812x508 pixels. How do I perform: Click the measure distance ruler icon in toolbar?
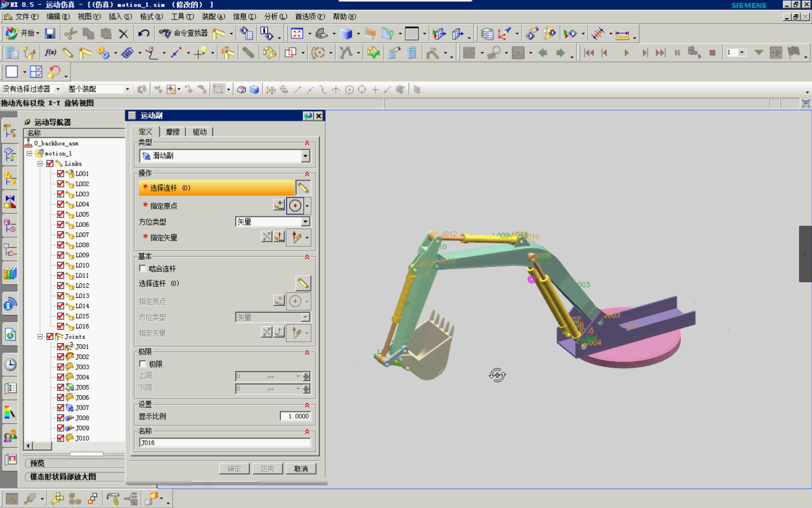[x=623, y=34]
